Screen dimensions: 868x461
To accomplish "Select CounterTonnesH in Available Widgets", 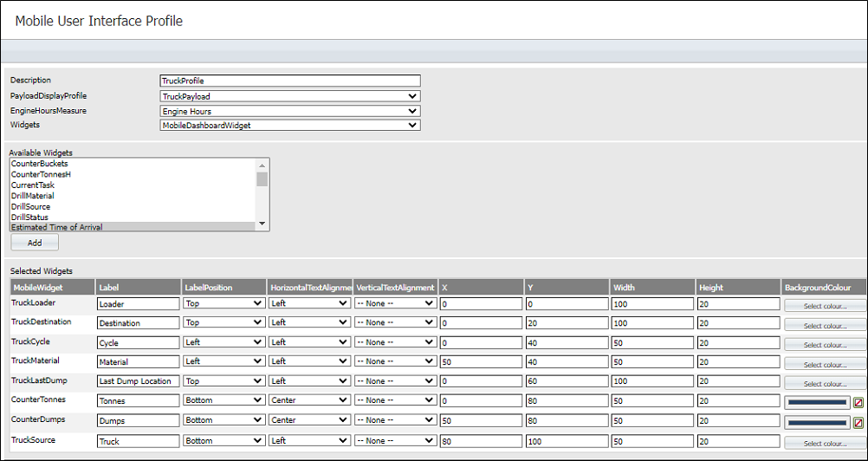I will (133, 174).
